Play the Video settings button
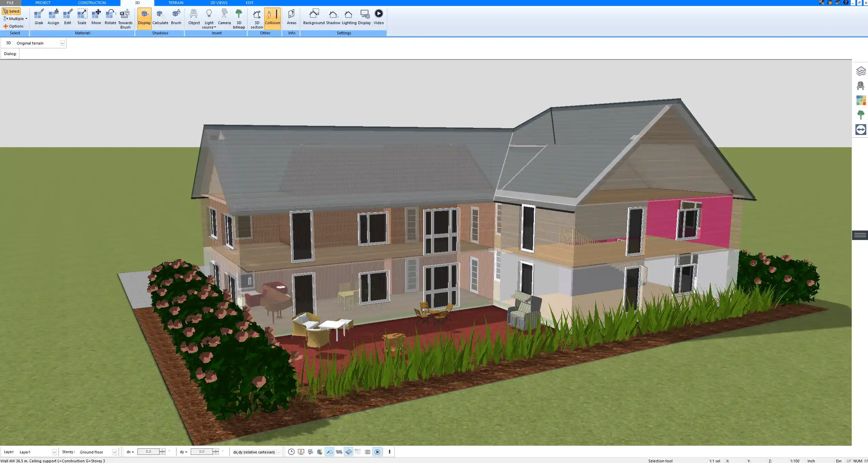This screenshot has width=868, height=463. coord(378,17)
